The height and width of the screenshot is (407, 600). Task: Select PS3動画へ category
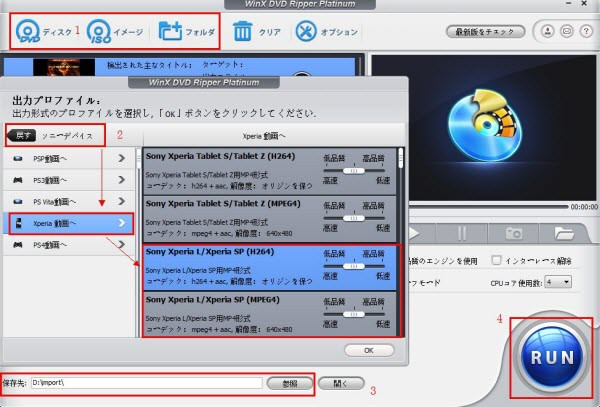tap(69, 180)
